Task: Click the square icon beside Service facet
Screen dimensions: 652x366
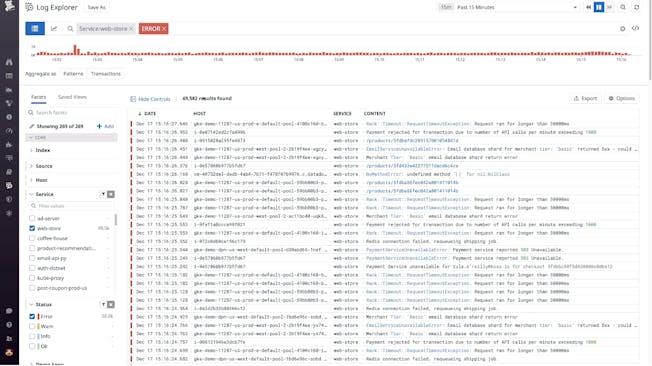Action: (111, 194)
